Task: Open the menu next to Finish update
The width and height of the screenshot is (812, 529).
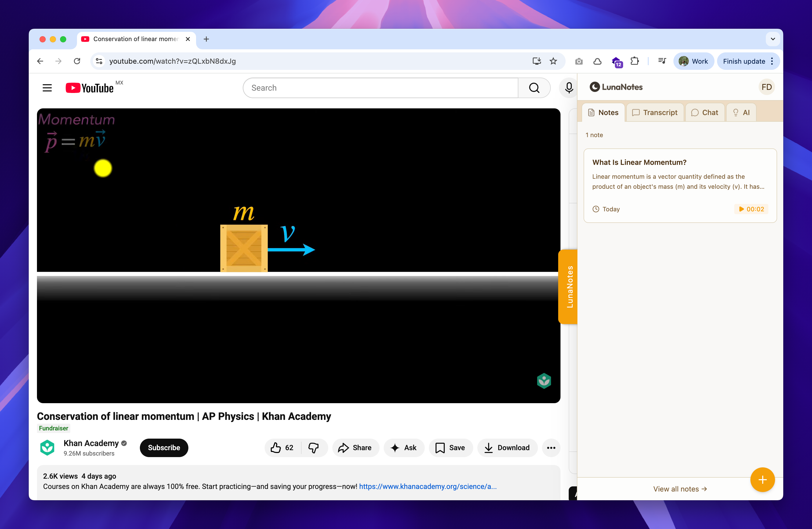Action: click(x=772, y=61)
